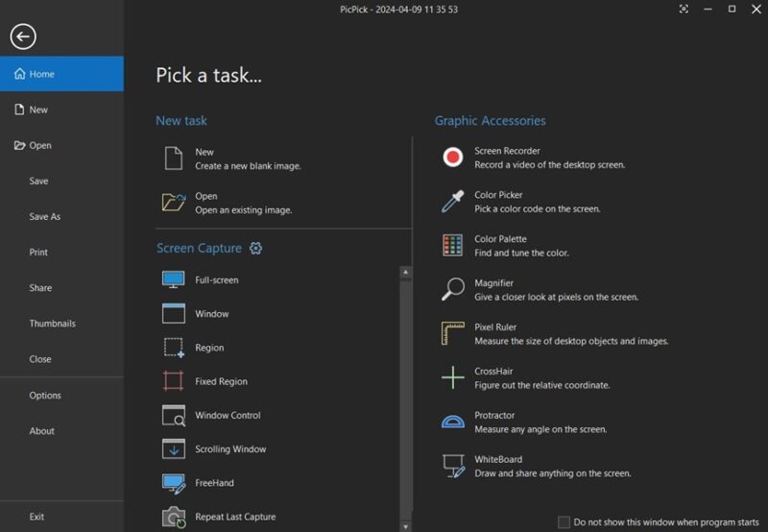Enable 'Do not show this window' checkbox
The width and height of the screenshot is (768, 532).
(x=564, y=522)
